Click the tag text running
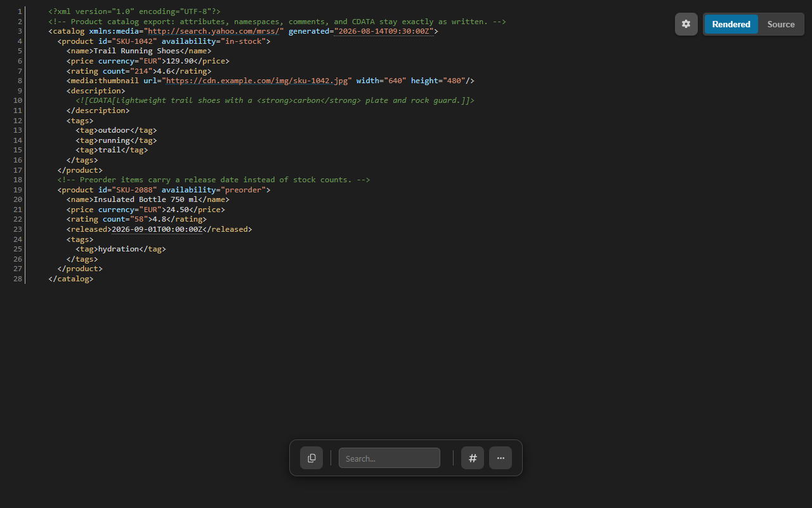812x508 pixels. [x=114, y=140]
